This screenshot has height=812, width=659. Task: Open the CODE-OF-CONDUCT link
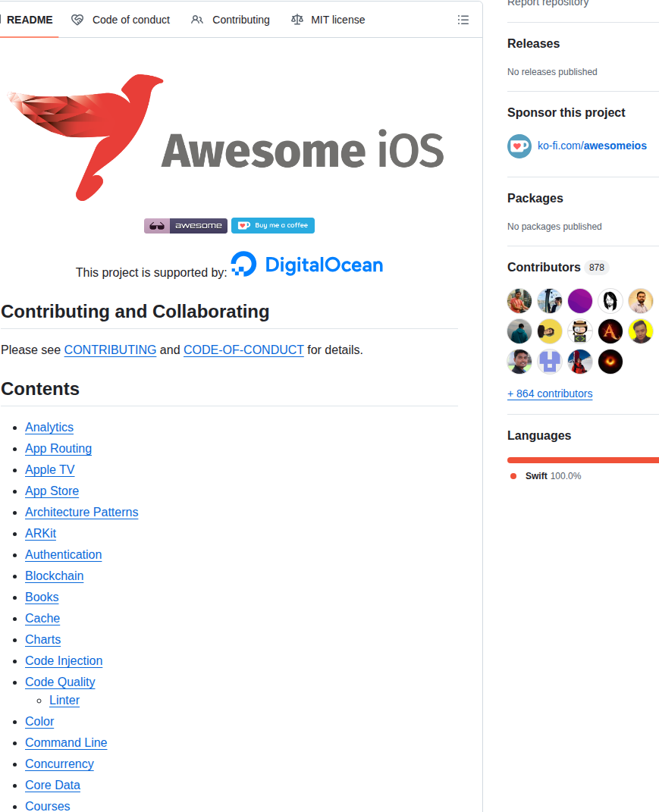pos(243,350)
